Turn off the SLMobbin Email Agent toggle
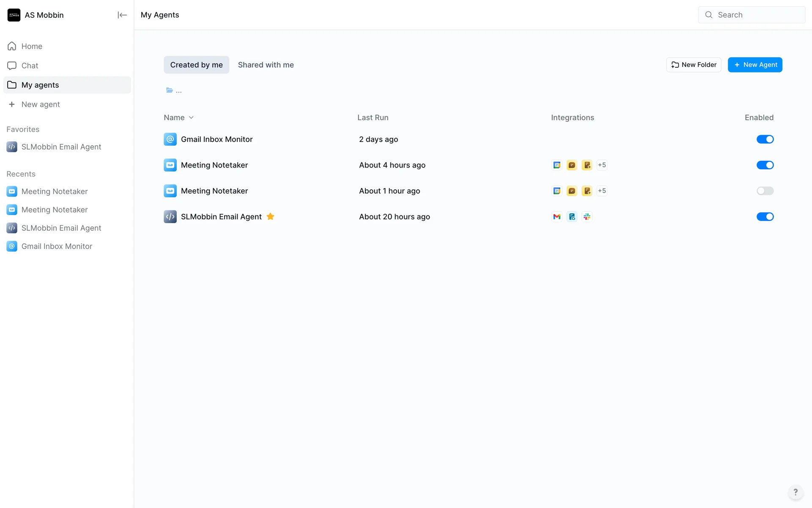The width and height of the screenshot is (812, 508). (765, 217)
